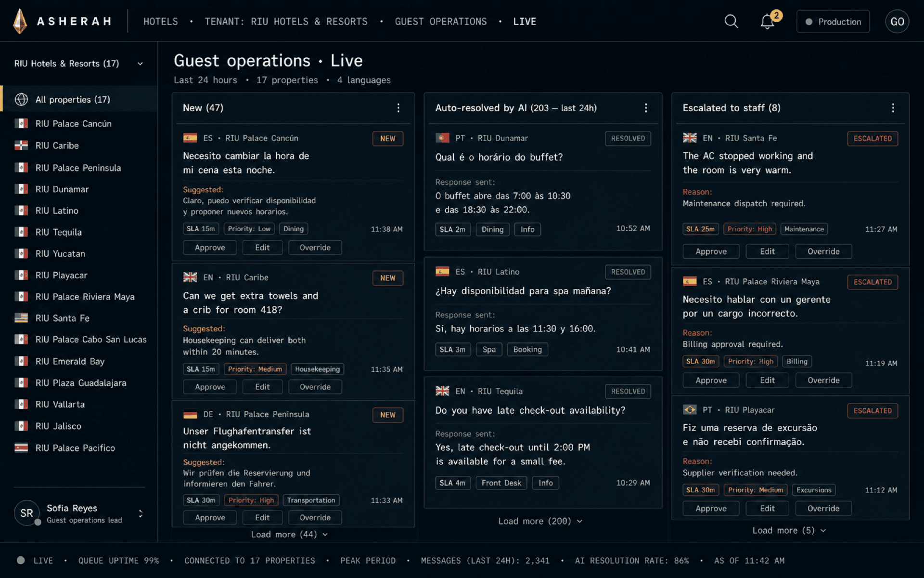The height and width of the screenshot is (578, 924).
Task: Click Maintenance tag on Santa Fe card
Action: [x=804, y=229]
